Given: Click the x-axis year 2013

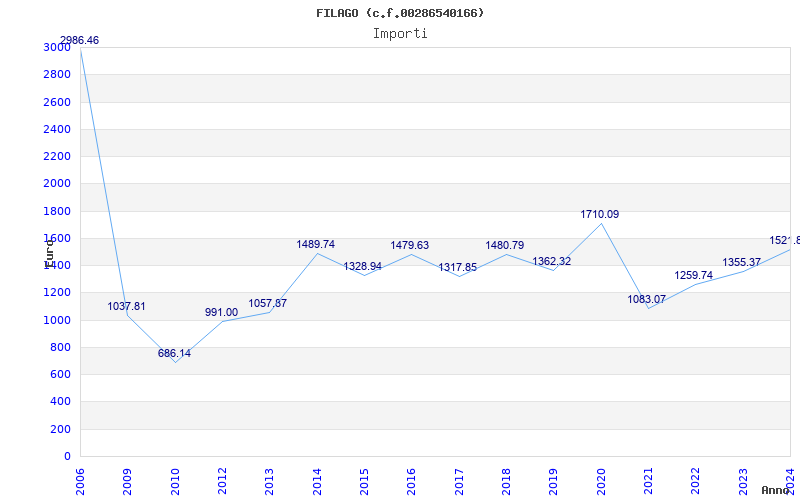Looking at the screenshot, I should click(270, 482).
